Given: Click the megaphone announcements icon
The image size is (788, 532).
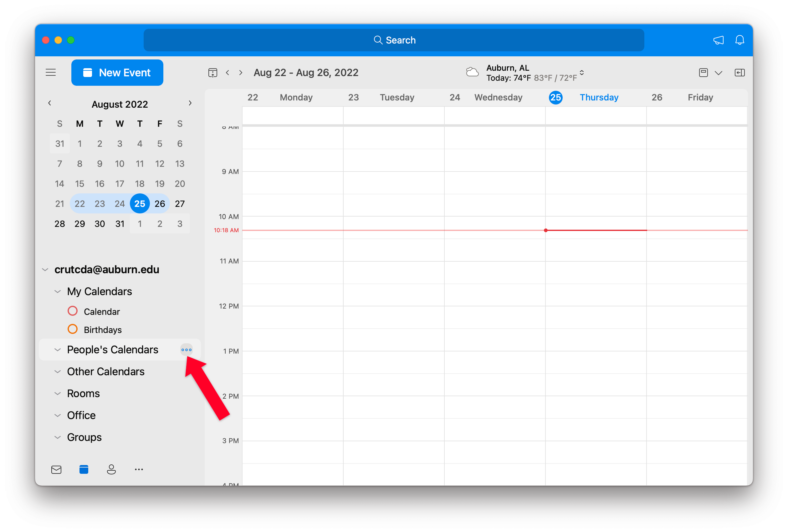Looking at the screenshot, I should [x=718, y=40].
